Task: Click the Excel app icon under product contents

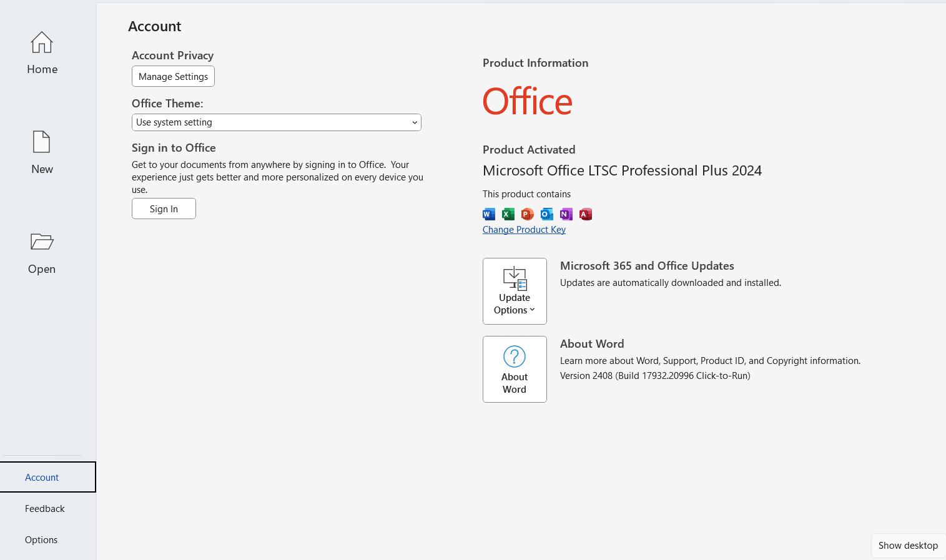Action: pos(508,214)
